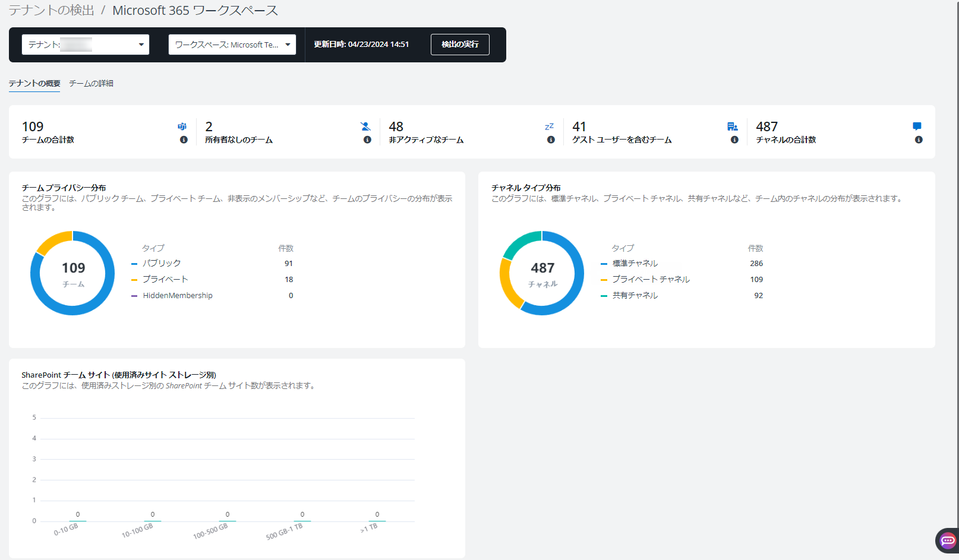Switch to テナントの概要 tab
The height and width of the screenshot is (560, 959).
tap(34, 84)
